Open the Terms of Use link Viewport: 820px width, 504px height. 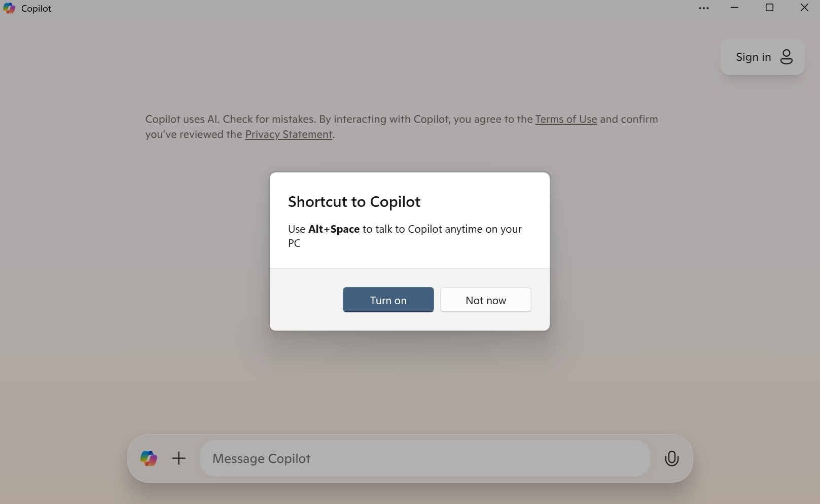pyautogui.click(x=566, y=119)
